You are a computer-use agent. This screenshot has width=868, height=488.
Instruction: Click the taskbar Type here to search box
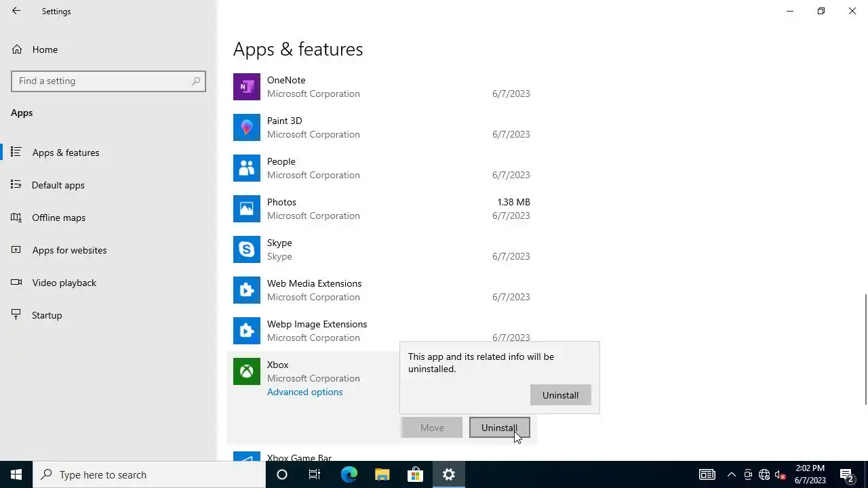[x=149, y=474]
